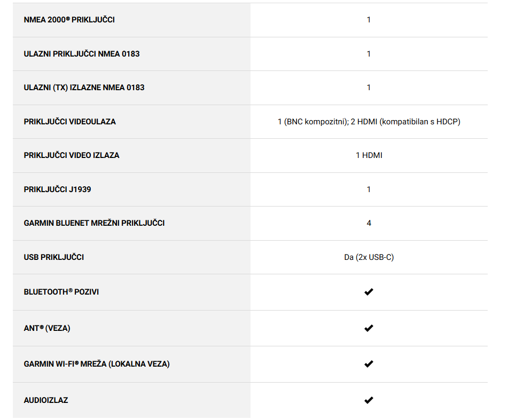Click the checkmark in Garmin Wi-Fi Mreža row
Viewport: 508px width, 420px height.
369,364
